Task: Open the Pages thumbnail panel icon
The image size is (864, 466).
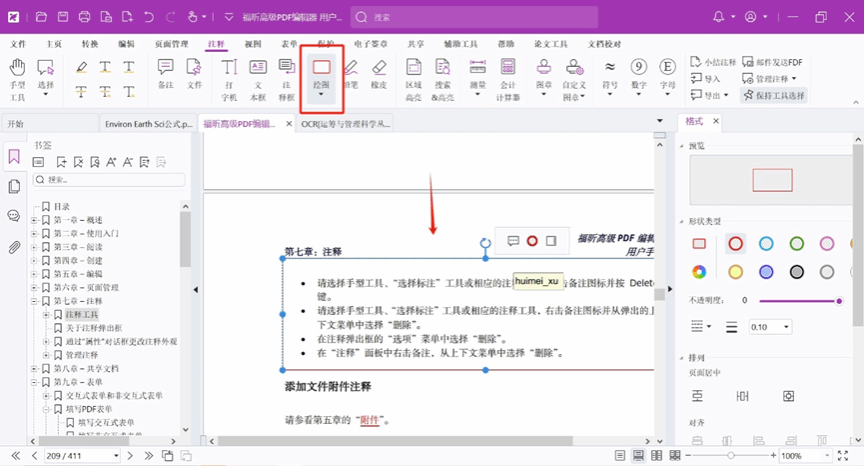Action: point(14,187)
